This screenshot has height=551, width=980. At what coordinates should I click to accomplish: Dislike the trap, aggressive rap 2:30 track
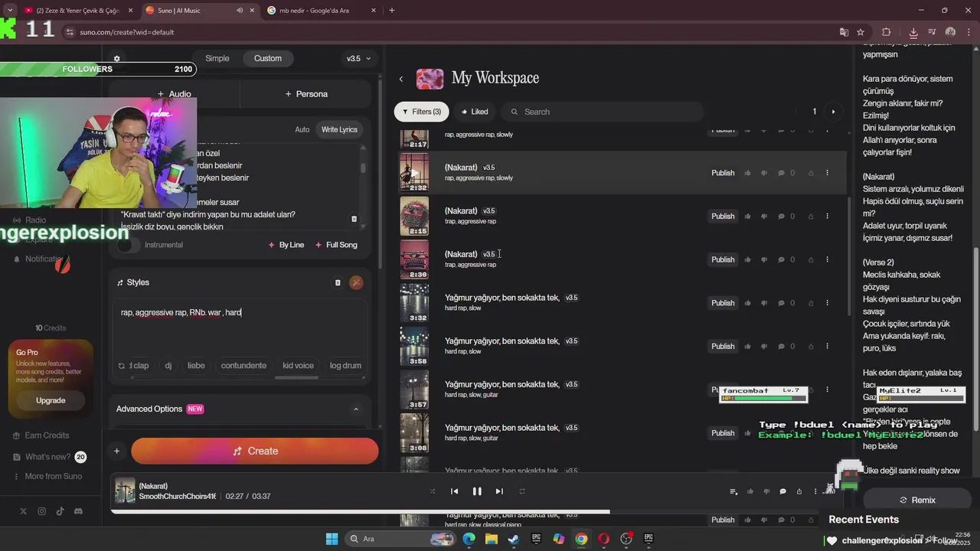click(x=763, y=259)
